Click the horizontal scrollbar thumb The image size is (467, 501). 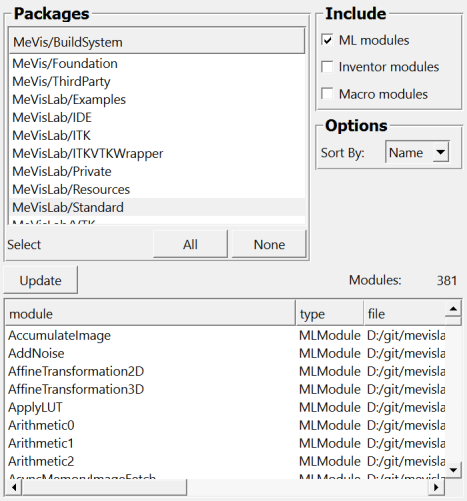click(104, 487)
